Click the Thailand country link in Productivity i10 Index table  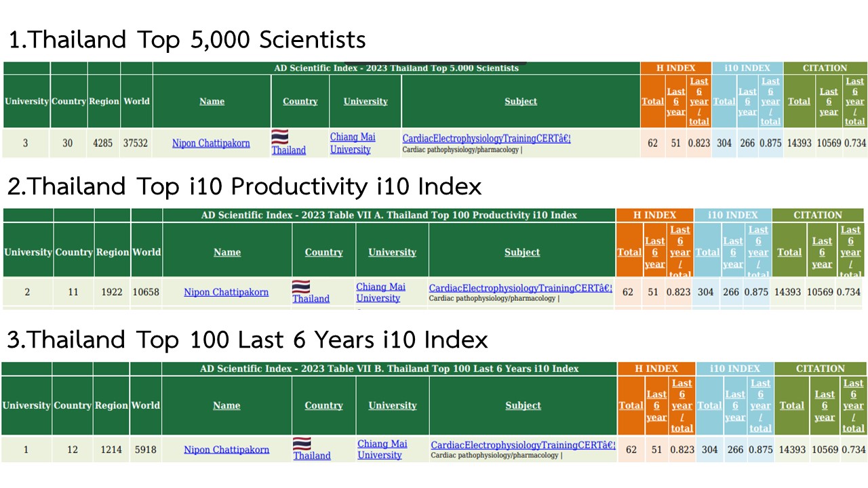pos(311,298)
